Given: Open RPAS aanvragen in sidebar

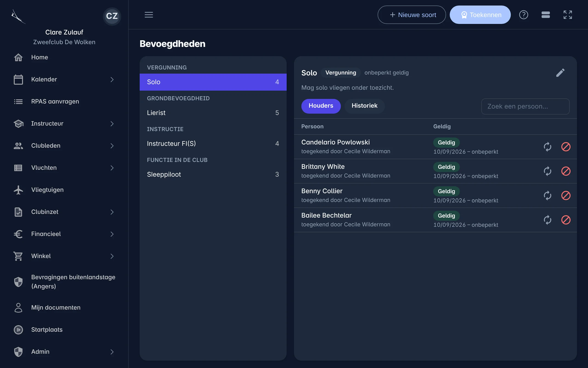Looking at the screenshot, I should click(x=64, y=101).
